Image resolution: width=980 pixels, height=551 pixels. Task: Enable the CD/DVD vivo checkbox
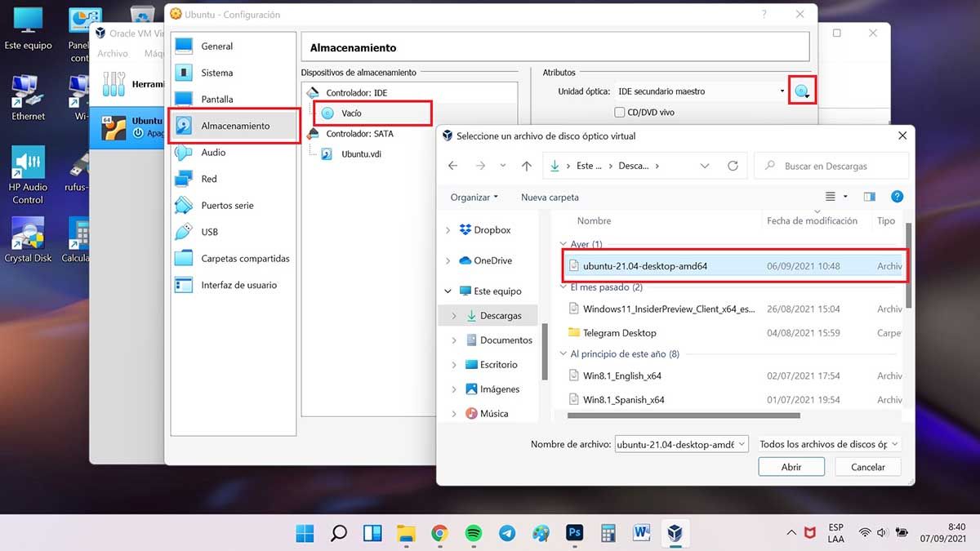620,112
